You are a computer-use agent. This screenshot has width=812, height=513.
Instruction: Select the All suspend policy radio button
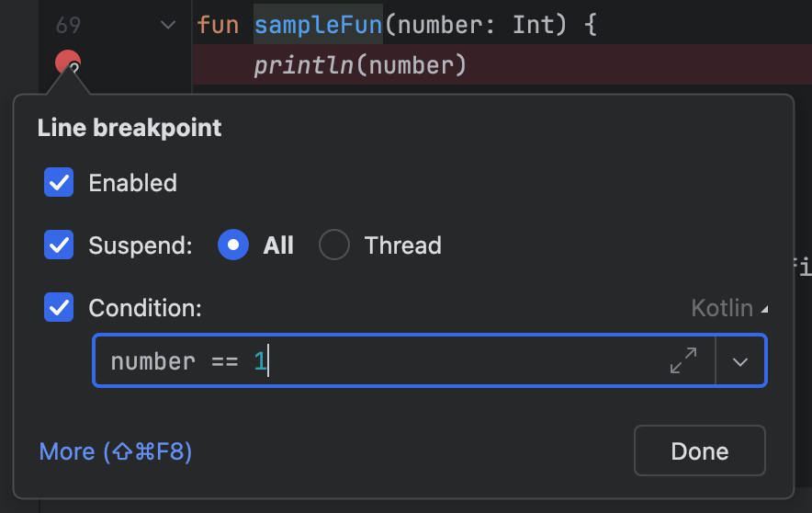point(233,245)
